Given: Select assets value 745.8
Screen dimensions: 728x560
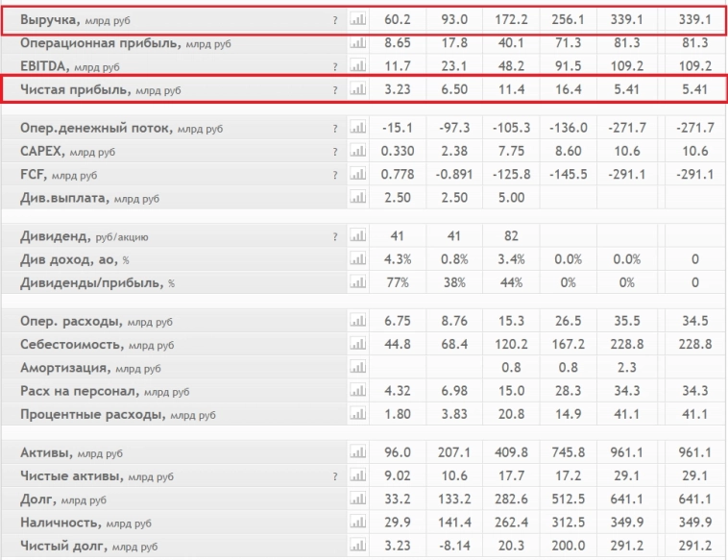Looking at the screenshot, I should (568, 452).
